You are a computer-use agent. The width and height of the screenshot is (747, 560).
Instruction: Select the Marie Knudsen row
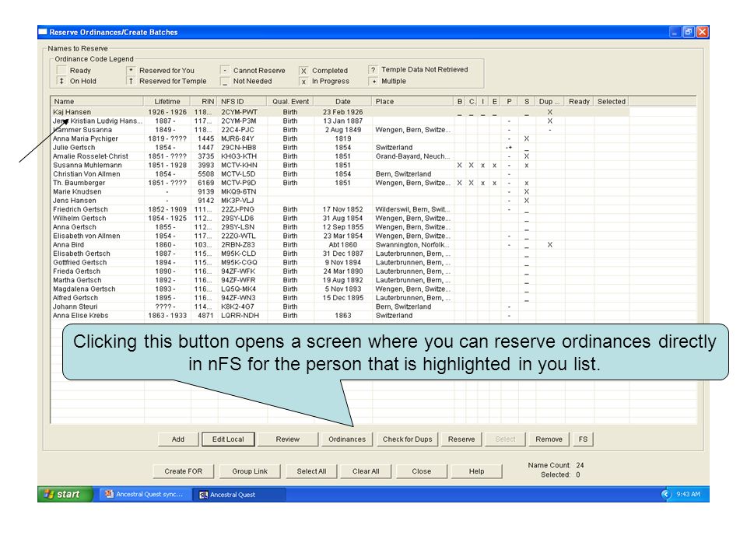click(340, 192)
